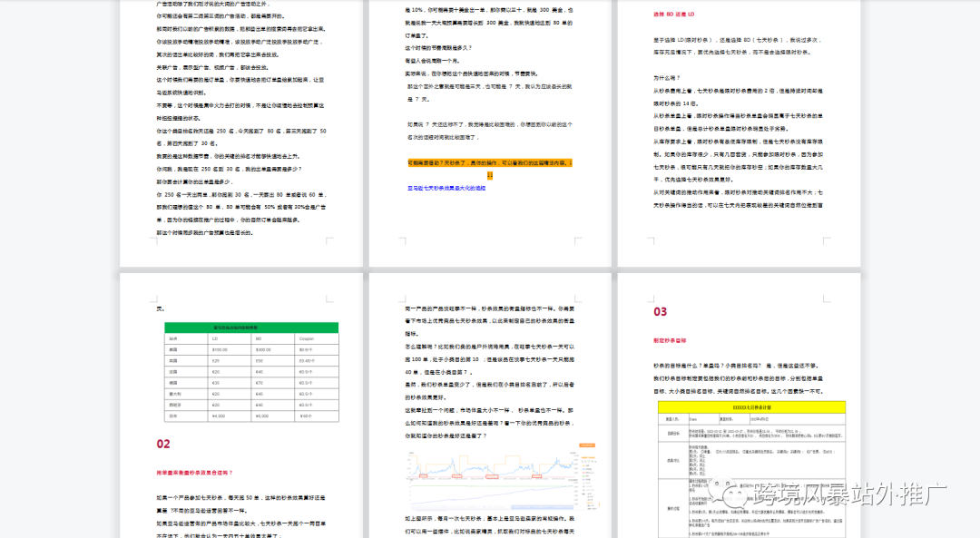Click the "$300.00" table cell
The image size is (980, 538).
click(272, 350)
